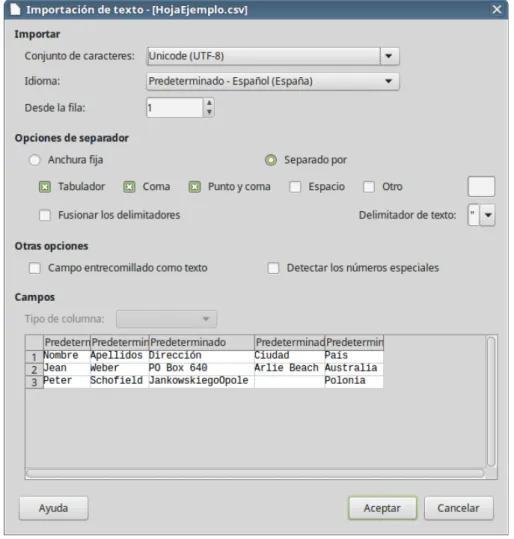
Task: Click the Otro custom separator text box
Action: click(481, 187)
